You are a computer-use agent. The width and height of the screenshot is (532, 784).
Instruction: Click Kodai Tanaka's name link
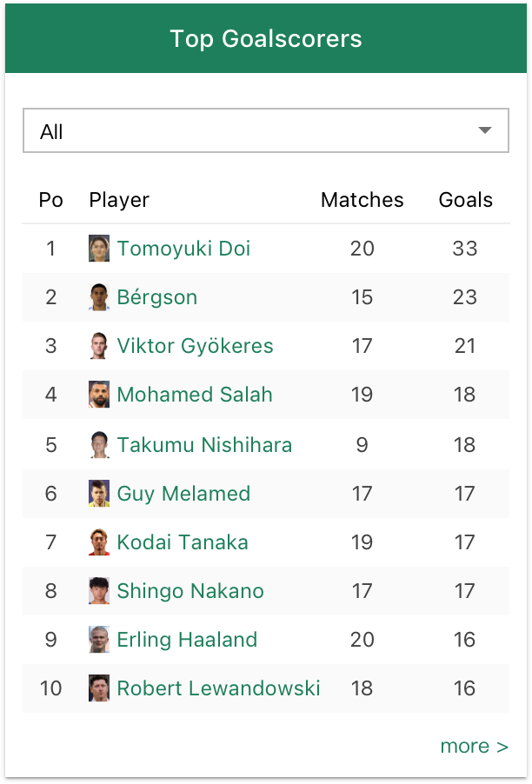click(x=183, y=542)
